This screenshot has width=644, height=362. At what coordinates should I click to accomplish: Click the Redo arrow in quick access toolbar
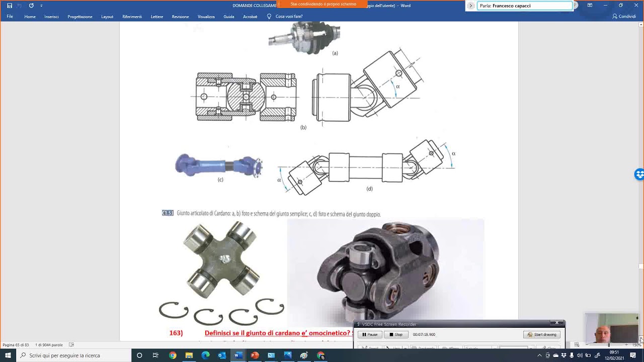coord(31,6)
